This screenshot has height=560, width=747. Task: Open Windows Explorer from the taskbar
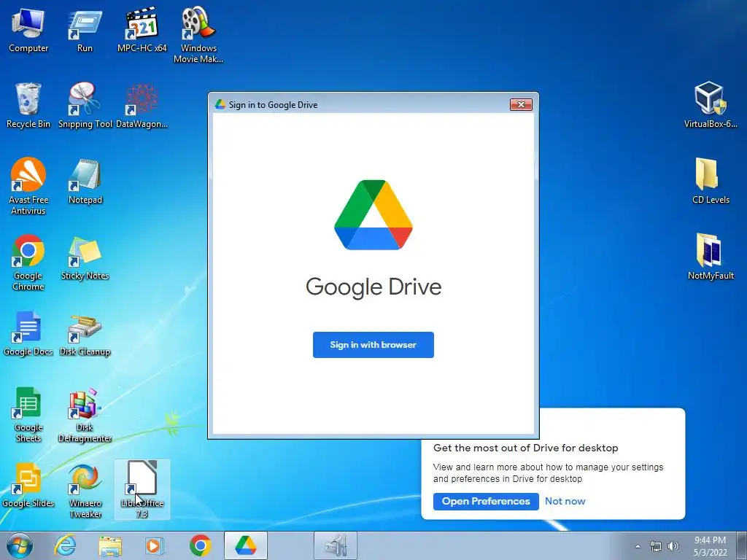tap(110, 545)
